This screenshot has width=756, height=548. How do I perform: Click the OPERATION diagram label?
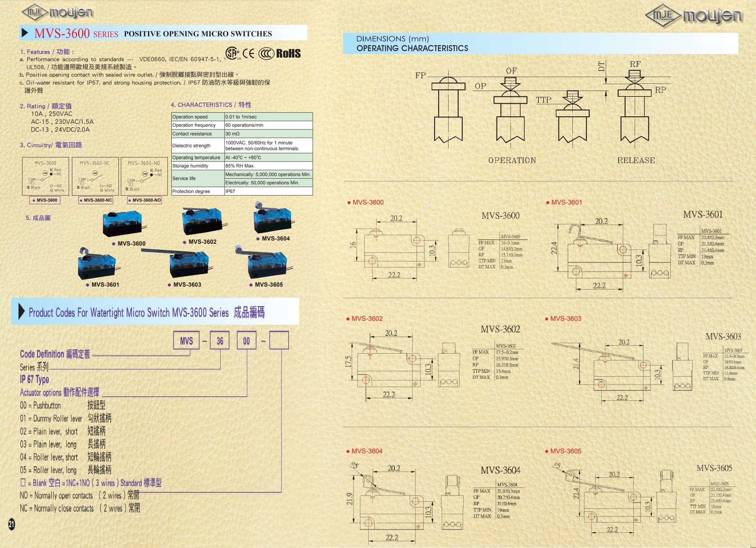(512, 160)
